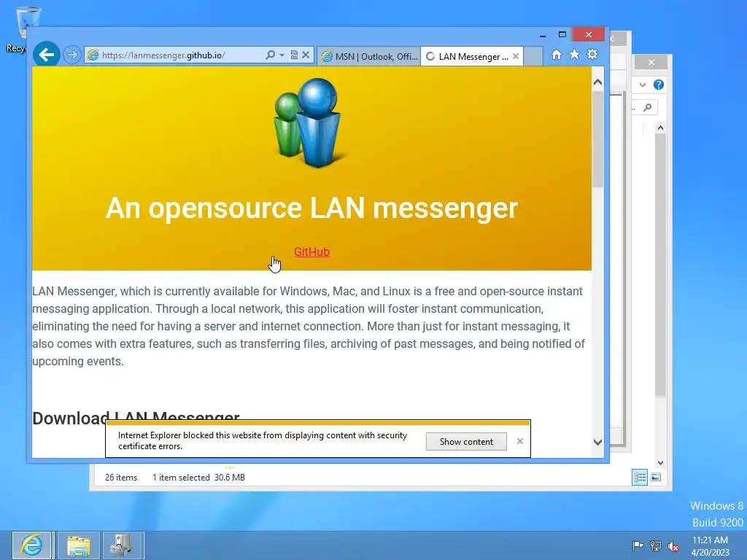Click the 'An opensource LAN messenger' heading
Viewport: 747px width, 560px height.
tap(311, 208)
